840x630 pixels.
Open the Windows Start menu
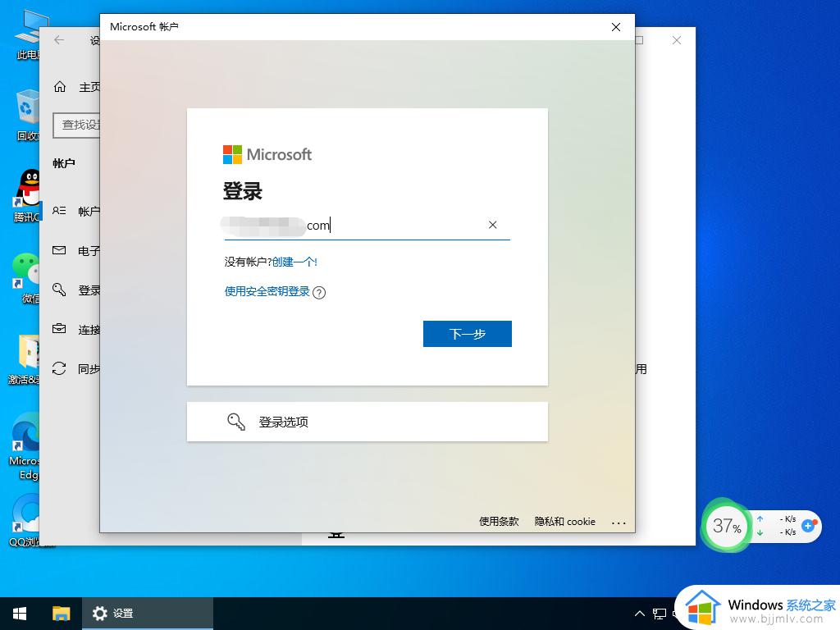[x=20, y=614]
